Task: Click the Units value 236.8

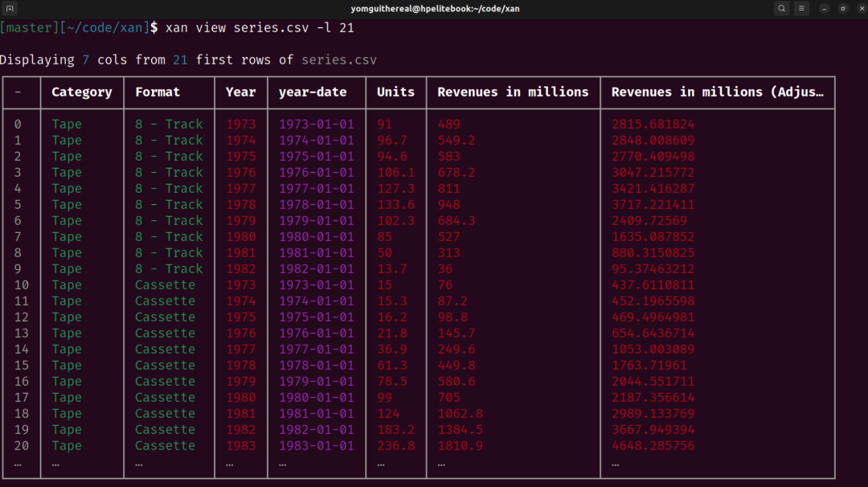Action: click(x=395, y=446)
